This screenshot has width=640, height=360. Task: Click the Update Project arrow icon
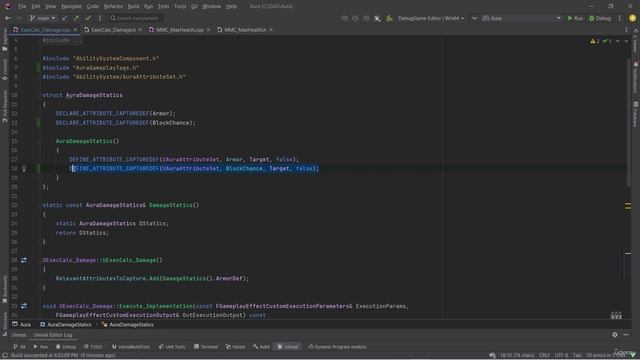coord(64,18)
